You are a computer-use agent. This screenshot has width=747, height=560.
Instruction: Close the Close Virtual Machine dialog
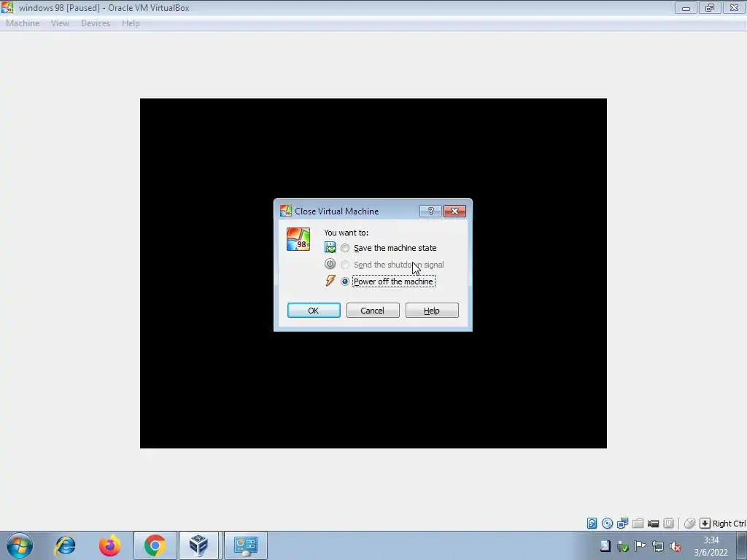454,211
